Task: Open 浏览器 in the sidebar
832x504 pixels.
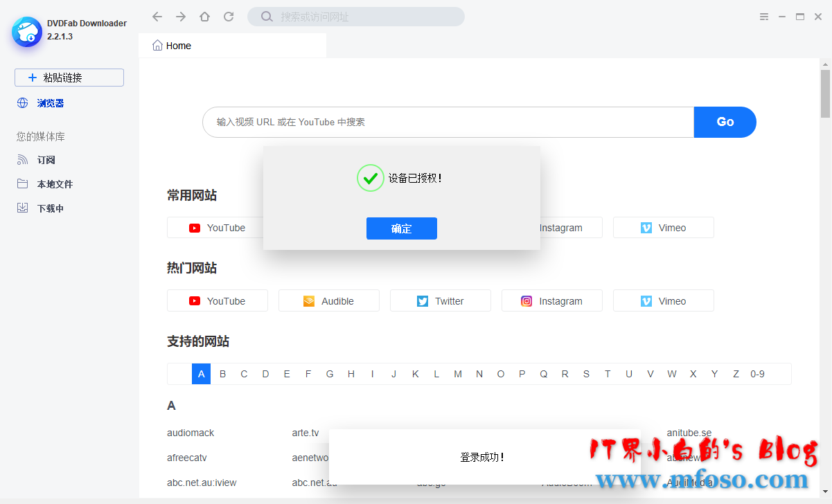Action: (x=51, y=103)
